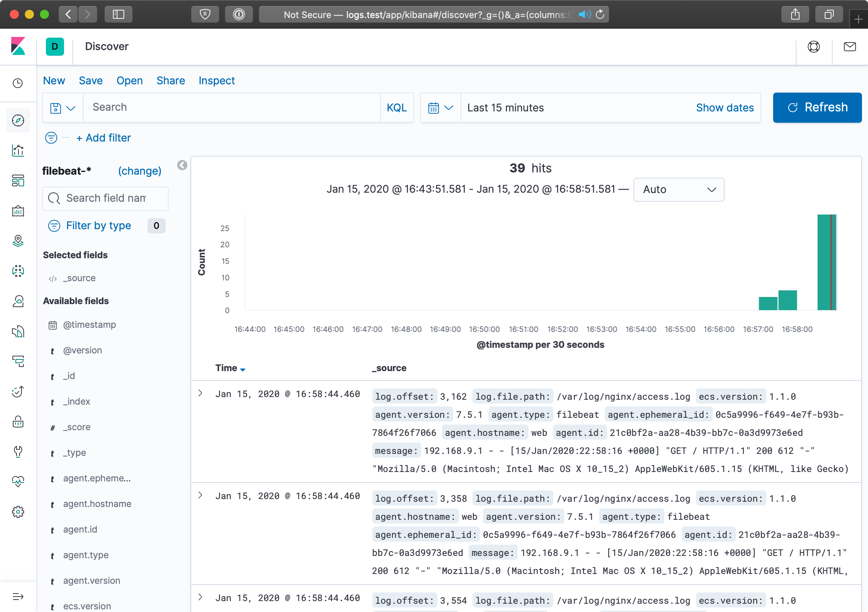Open the Maps app icon
Screen dimensions: 868x612
coord(18,241)
